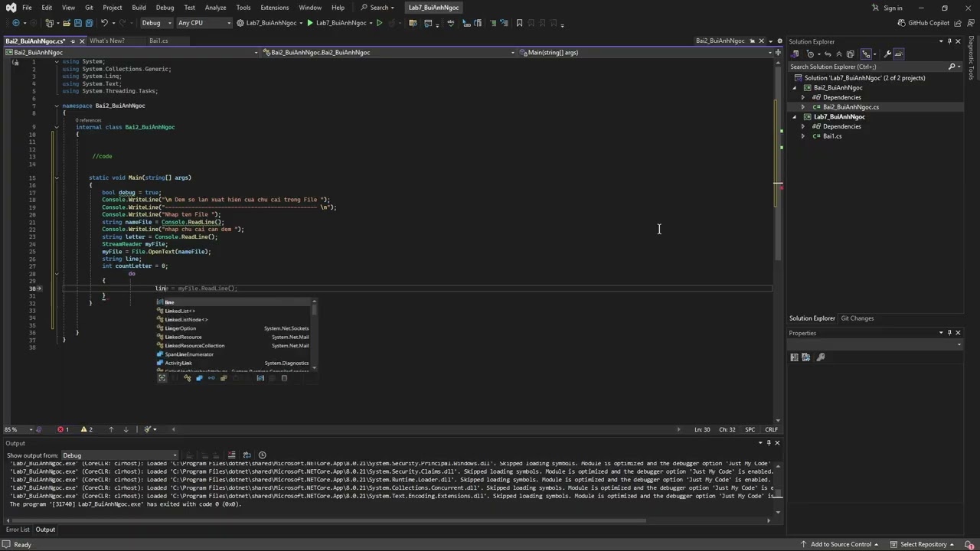980x551 pixels.
Task: Open the Build menu
Action: pyautogui.click(x=139, y=8)
